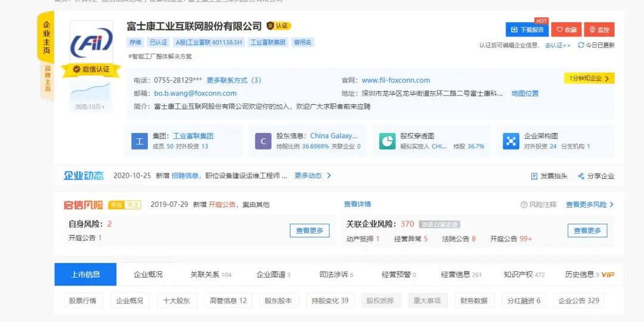
Task: Expand 更多动态 with the chevron
Action: click(329, 176)
